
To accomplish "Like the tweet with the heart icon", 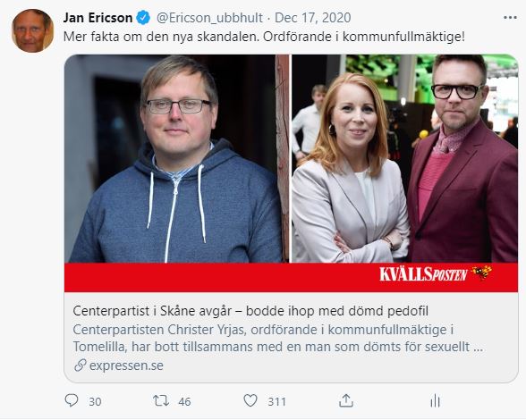I will point(250,400).
